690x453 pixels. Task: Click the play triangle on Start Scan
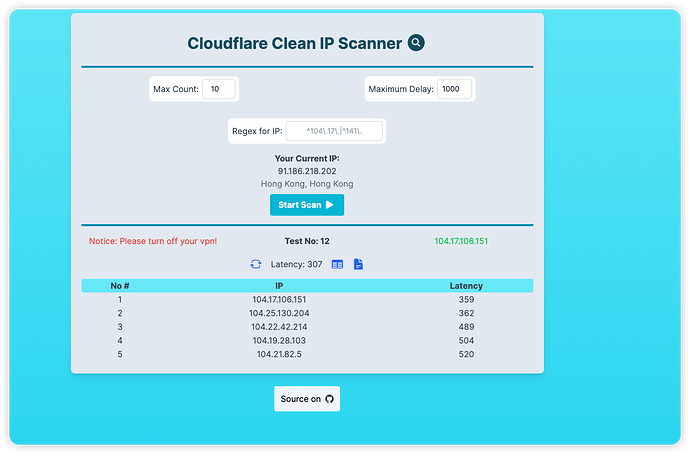point(330,205)
